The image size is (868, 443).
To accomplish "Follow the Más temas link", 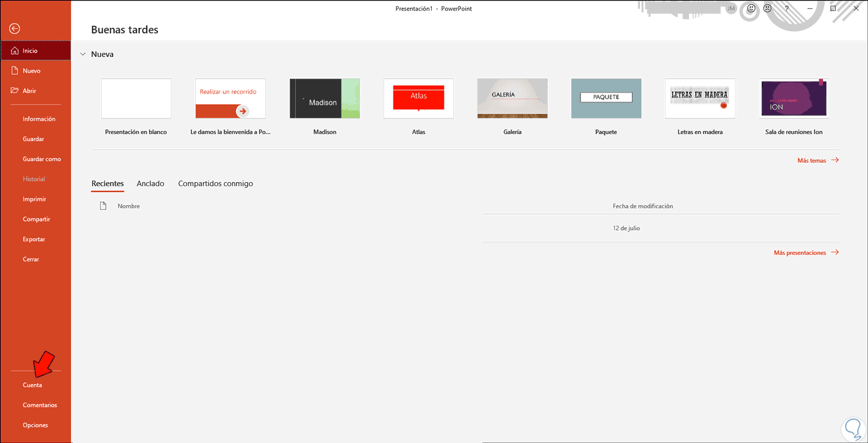I will click(818, 161).
